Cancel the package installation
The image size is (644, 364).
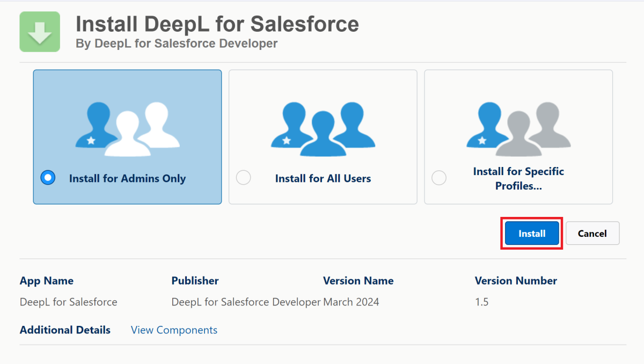(592, 234)
